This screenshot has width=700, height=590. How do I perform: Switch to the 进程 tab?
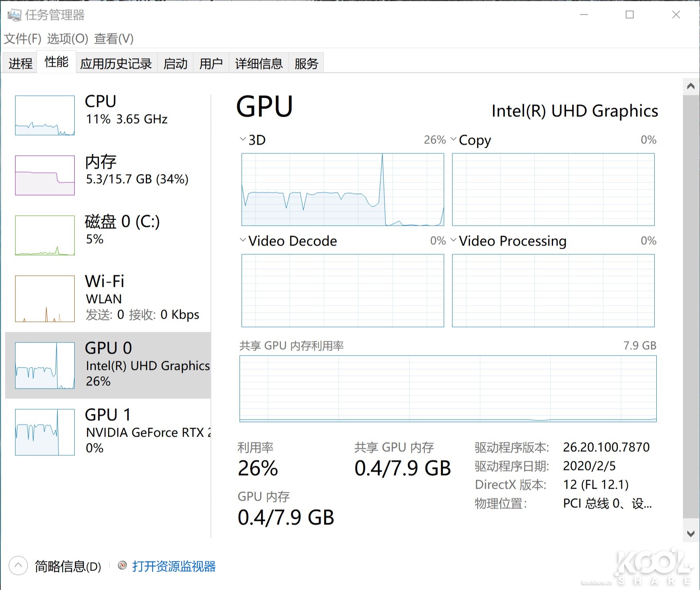tap(19, 63)
